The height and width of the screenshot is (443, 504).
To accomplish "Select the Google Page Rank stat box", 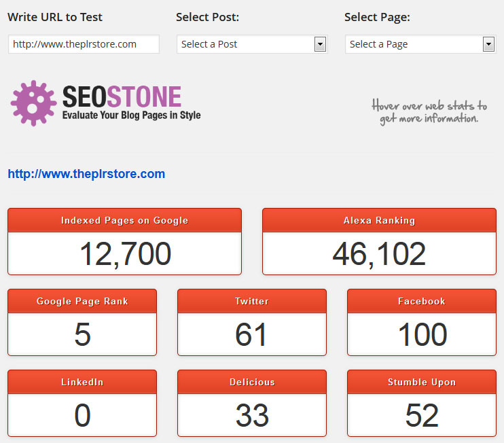I will [82, 323].
